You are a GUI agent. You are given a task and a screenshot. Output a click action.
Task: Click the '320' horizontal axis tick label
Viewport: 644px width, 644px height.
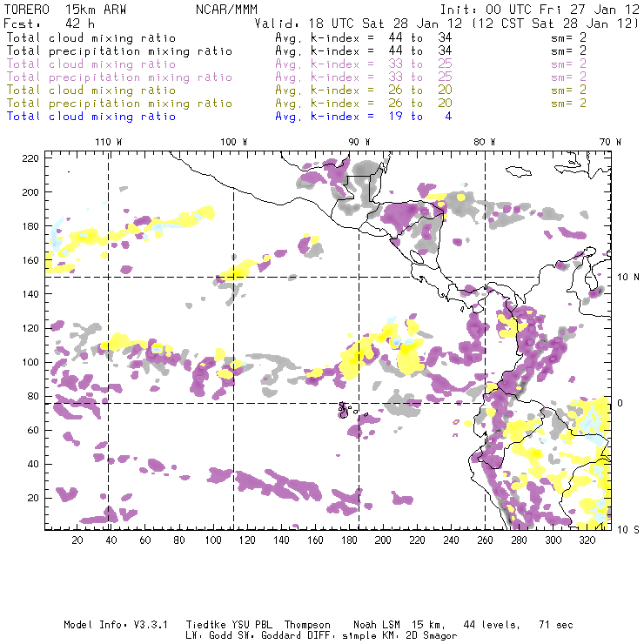pos(587,540)
